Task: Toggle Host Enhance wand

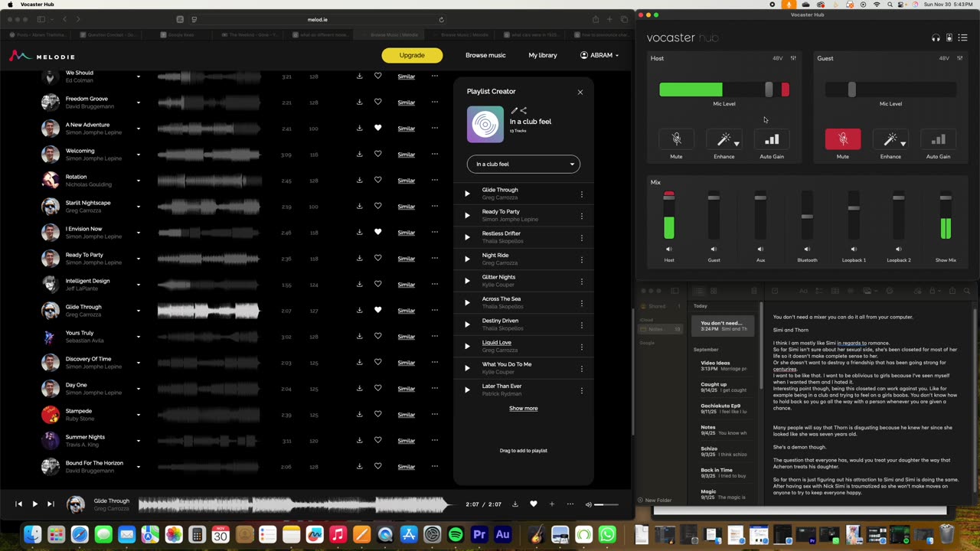Action: 723,139
